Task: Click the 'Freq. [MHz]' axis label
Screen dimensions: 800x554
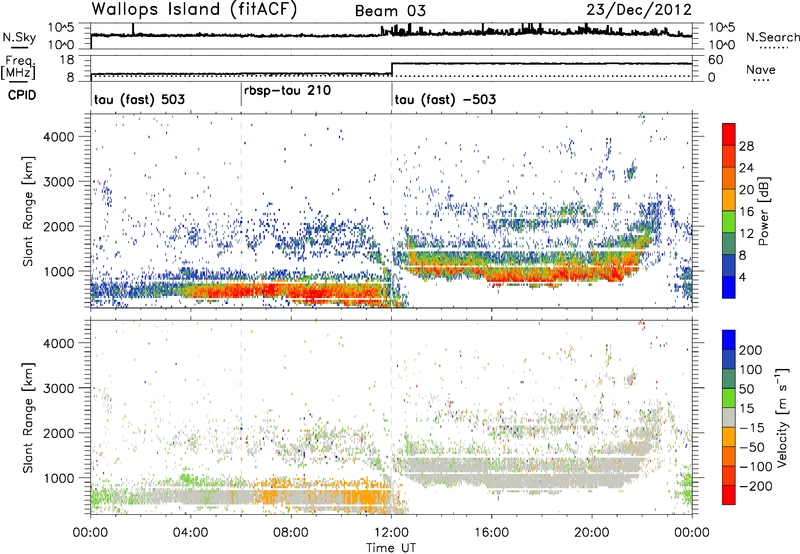Action: (18, 67)
